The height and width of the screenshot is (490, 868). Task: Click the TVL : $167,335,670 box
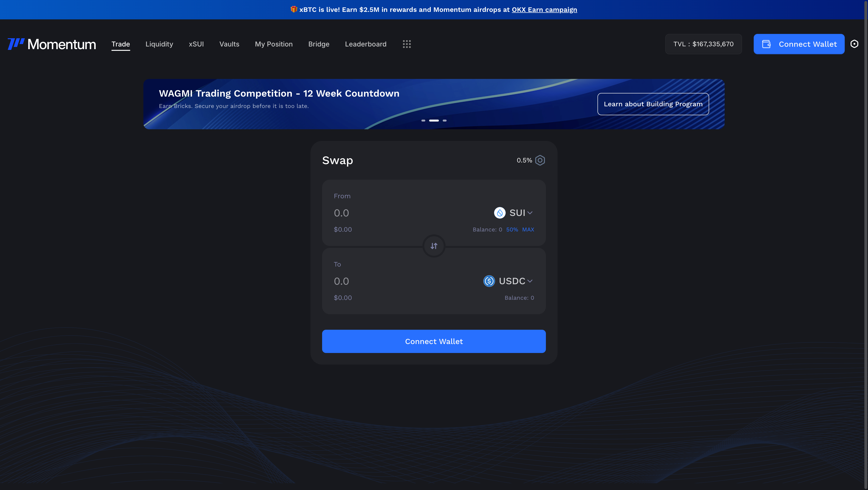(704, 44)
